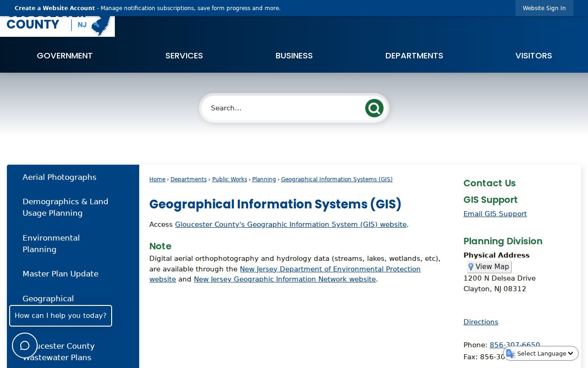Open the Visitors menu

[x=534, y=56]
